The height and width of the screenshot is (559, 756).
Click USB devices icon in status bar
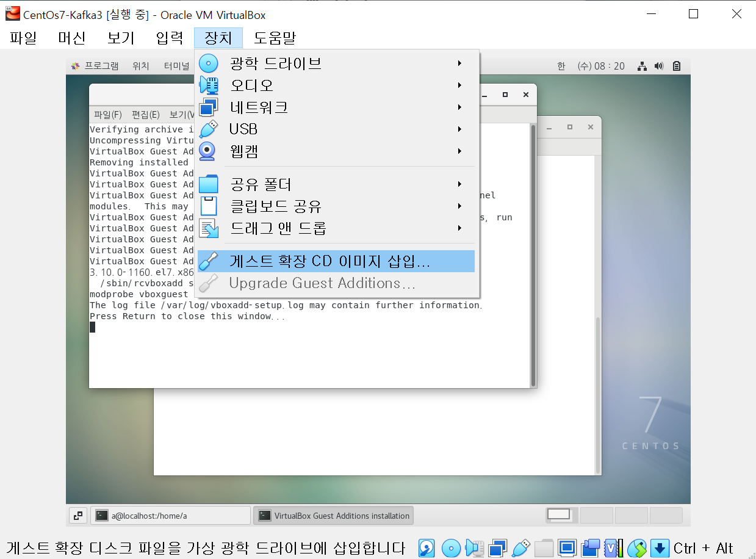pos(521,548)
